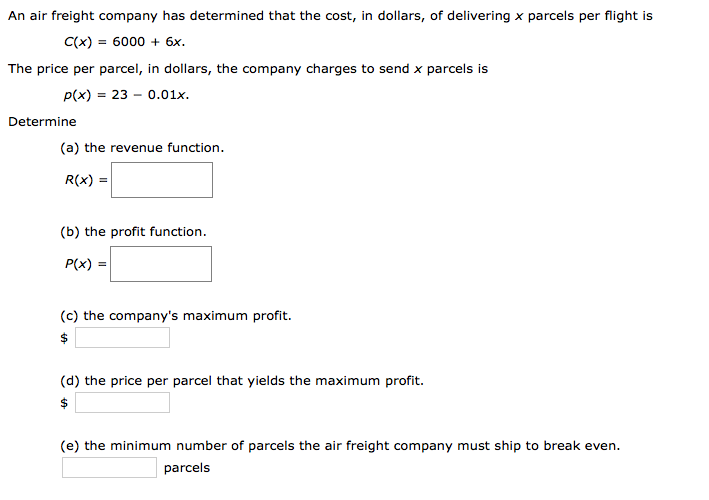Image resolution: width=709 pixels, height=500 pixels.
Task: Click the R(x) revenue function answer box
Action: coord(162,180)
